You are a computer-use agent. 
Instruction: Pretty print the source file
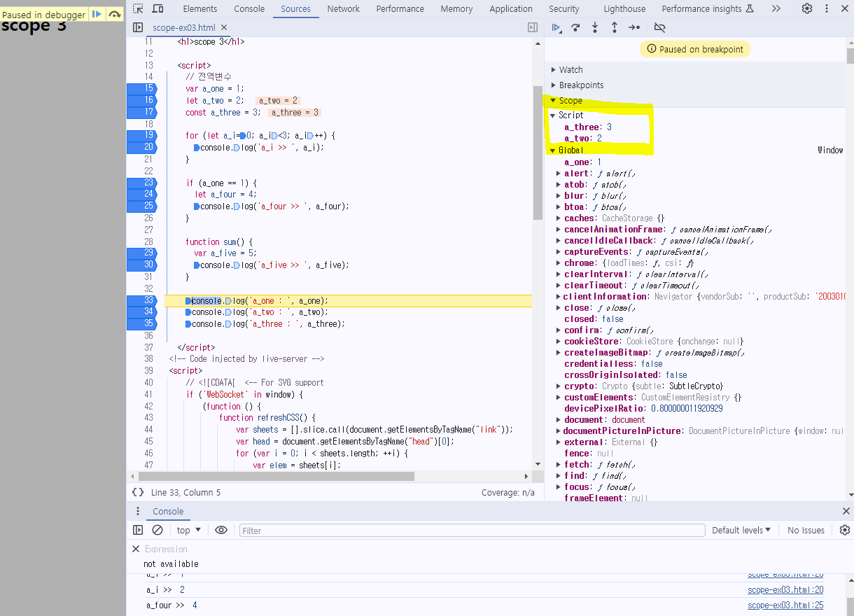(x=138, y=493)
